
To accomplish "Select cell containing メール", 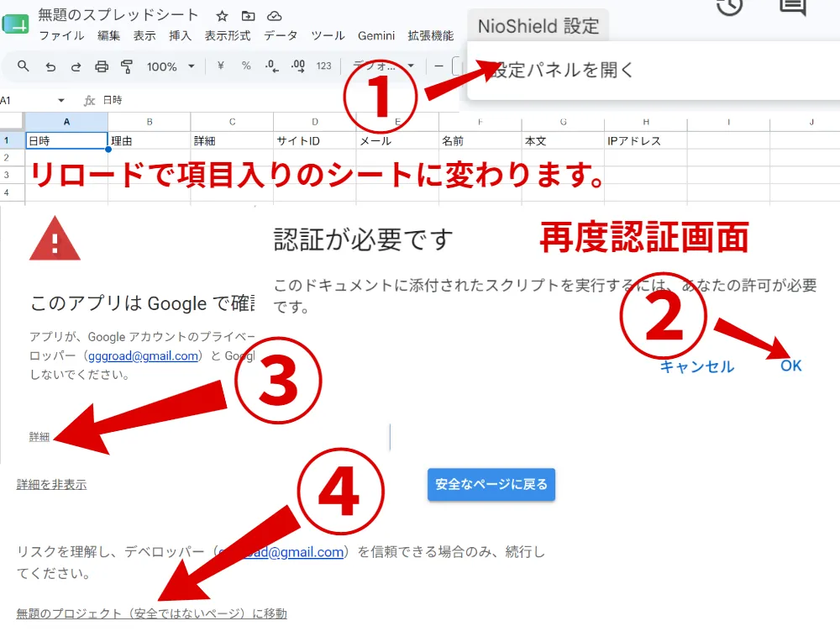I will (x=397, y=140).
